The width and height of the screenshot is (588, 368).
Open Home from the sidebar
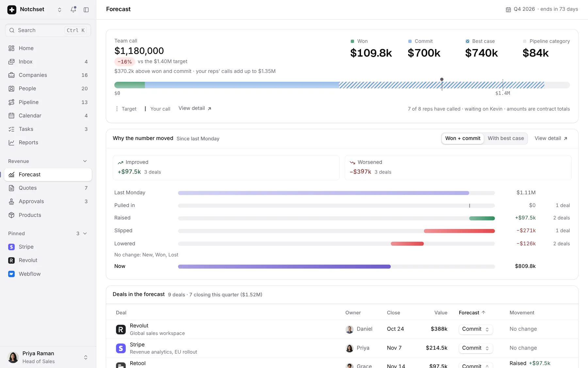pos(48,48)
